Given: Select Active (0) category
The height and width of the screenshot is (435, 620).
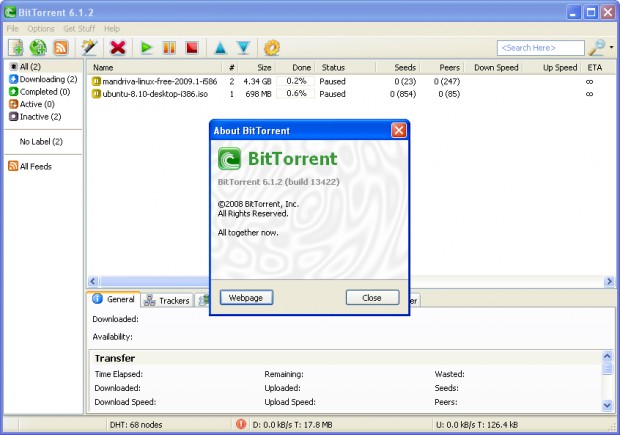Looking at the screenshot, I should click(32, 104).
